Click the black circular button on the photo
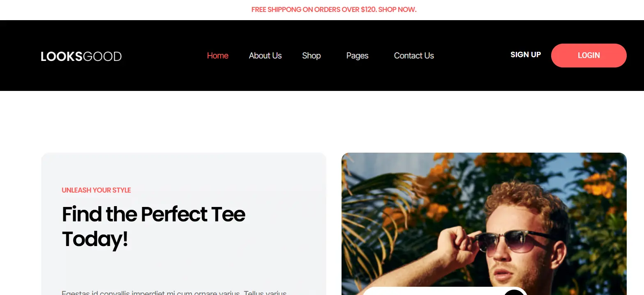The width and height of the screenshot is (644, 295). pyautogui.click(x=514, y=292)
